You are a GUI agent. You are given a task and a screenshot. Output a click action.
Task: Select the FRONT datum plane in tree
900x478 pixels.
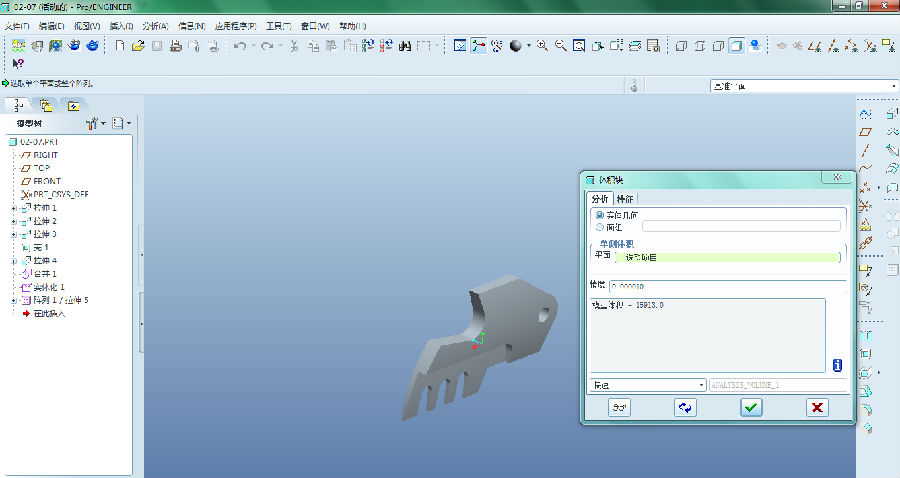pos(47,181)
